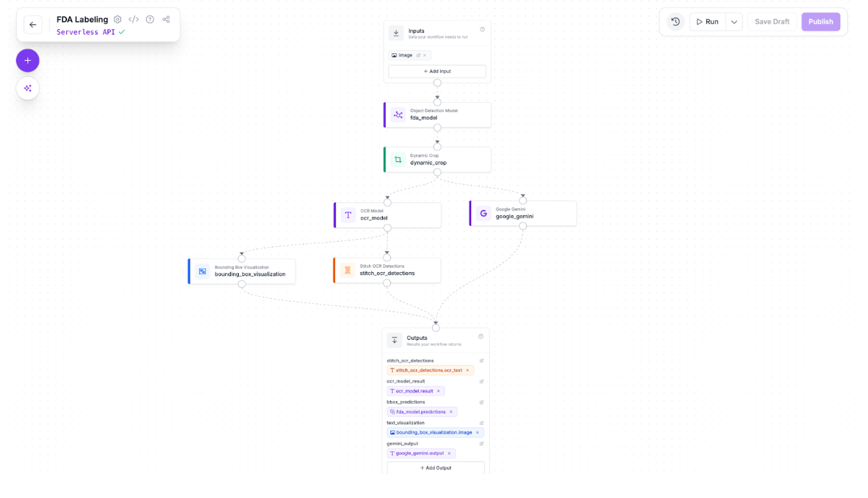
Task: Remove the image input chip
Action: (425, 55)
